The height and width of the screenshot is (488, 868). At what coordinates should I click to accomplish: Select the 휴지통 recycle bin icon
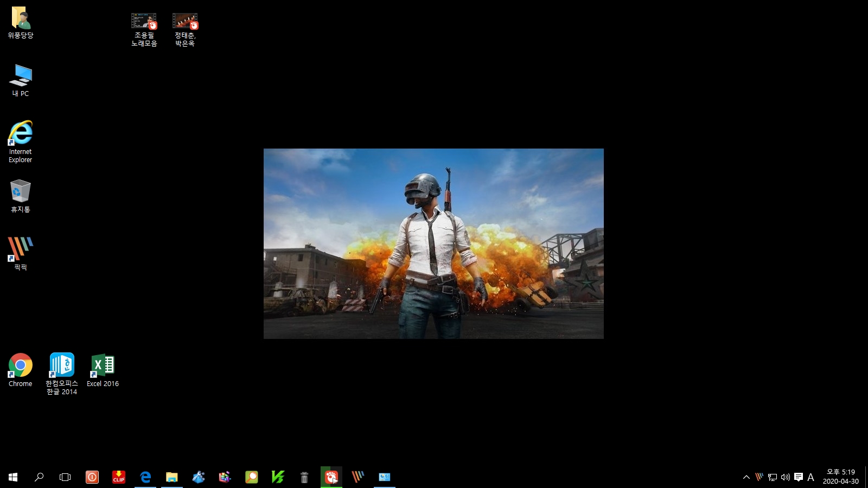click(x=21, y=196)
